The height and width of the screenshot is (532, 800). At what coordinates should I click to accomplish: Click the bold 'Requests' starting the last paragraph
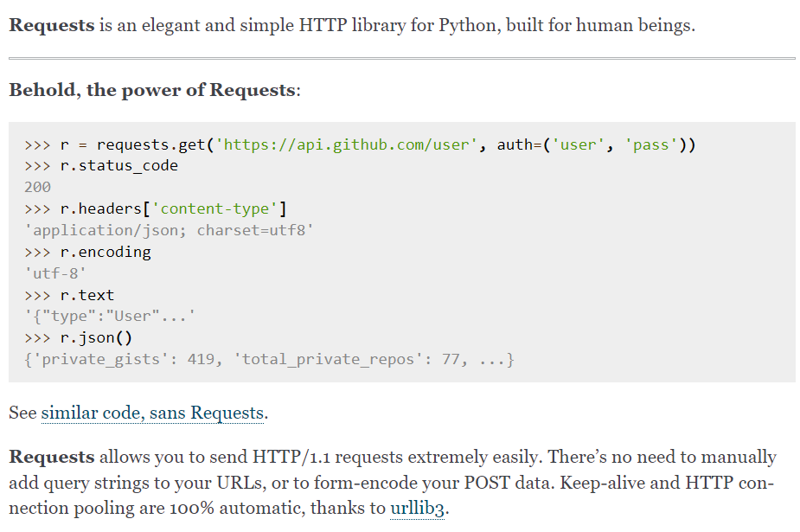tap(52, 457)
